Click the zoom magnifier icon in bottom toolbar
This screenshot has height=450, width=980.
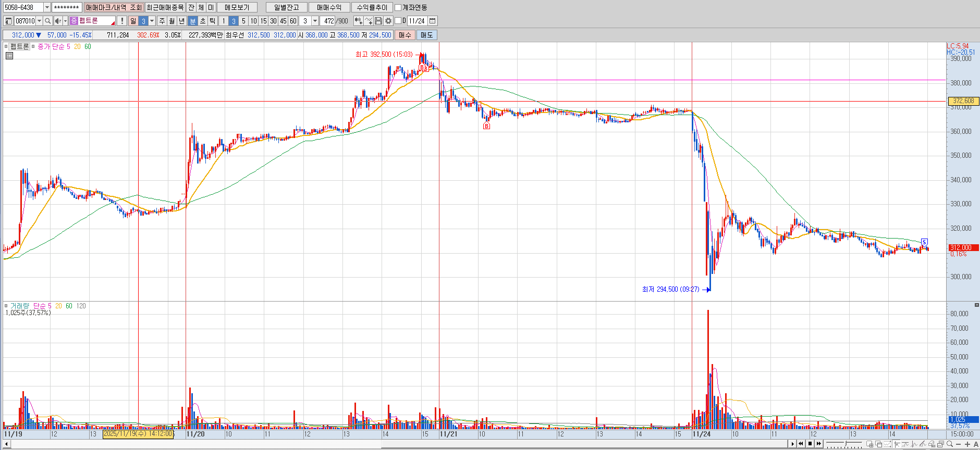950,444
